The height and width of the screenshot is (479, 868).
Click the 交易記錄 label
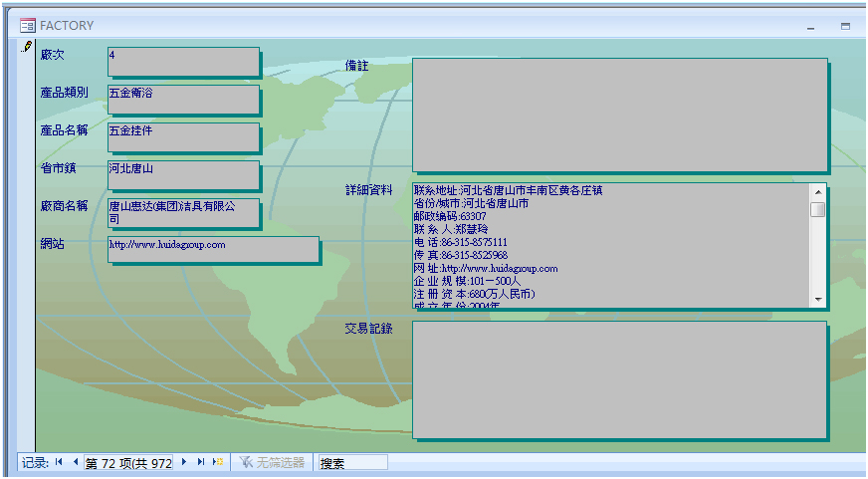click(x=368, y=329)
